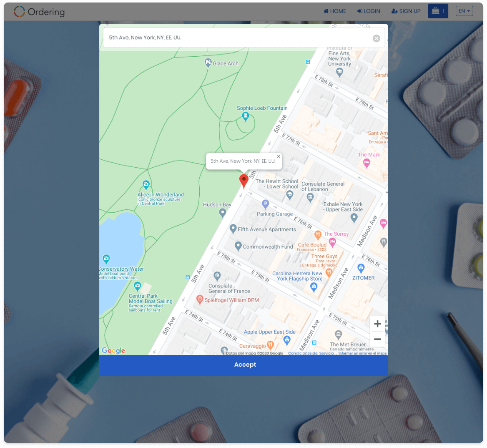Click the red location pin marker
The height and width of the screenshot is (448, 487).
[x=244, y=181]
